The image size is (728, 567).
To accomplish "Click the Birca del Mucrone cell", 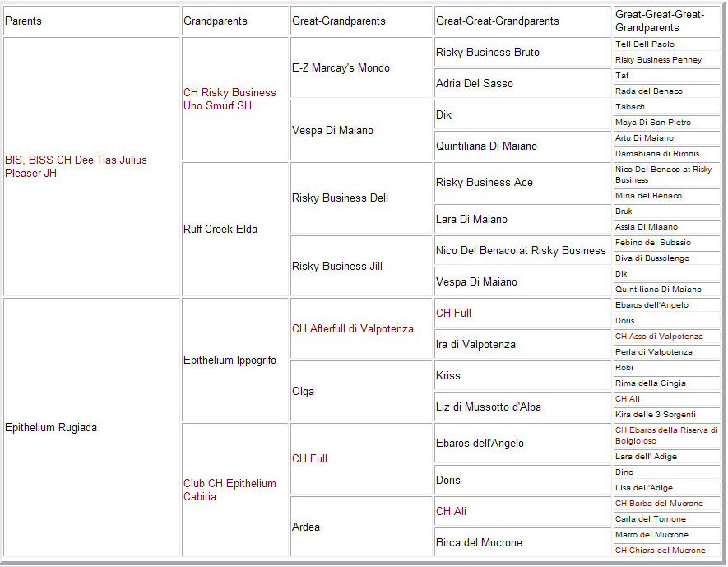I will [x=479, y=542].
